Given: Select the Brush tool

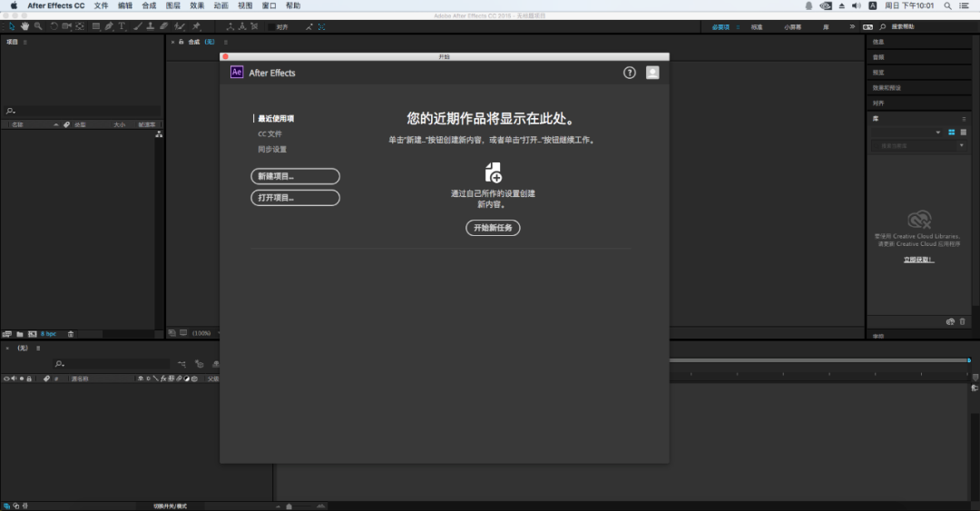Looking at the screenshot, I should 138,26.
